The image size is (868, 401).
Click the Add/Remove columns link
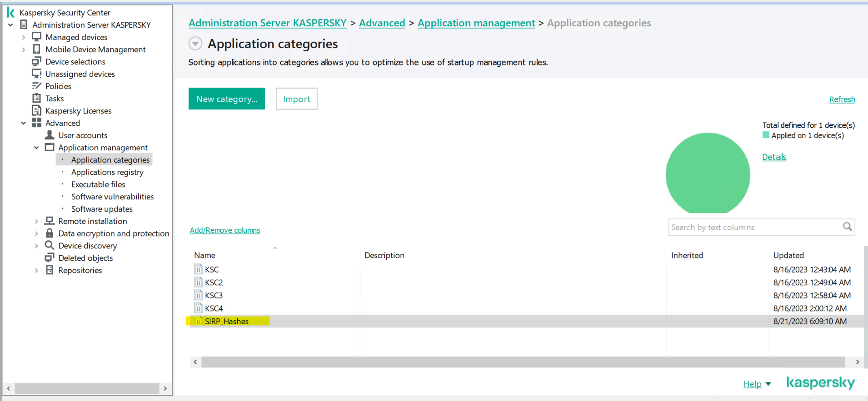point(225,230)
